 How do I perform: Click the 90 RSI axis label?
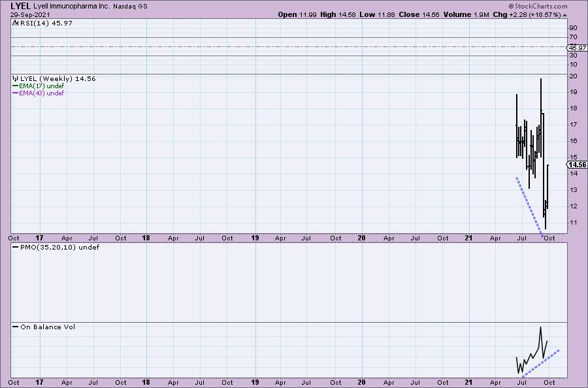[x=573, y=27]
